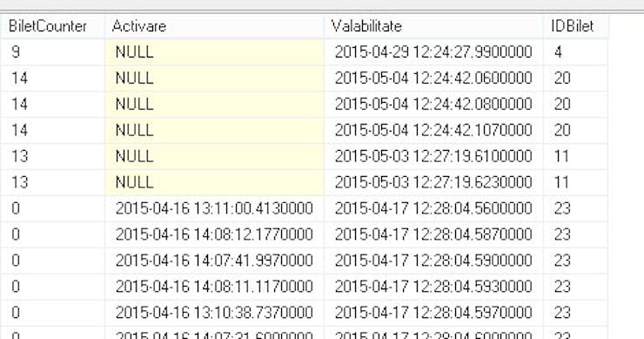Select IDBilet 23 in the 12:28:04.5870000 row

pyautogui.click(x=576, y=234)
